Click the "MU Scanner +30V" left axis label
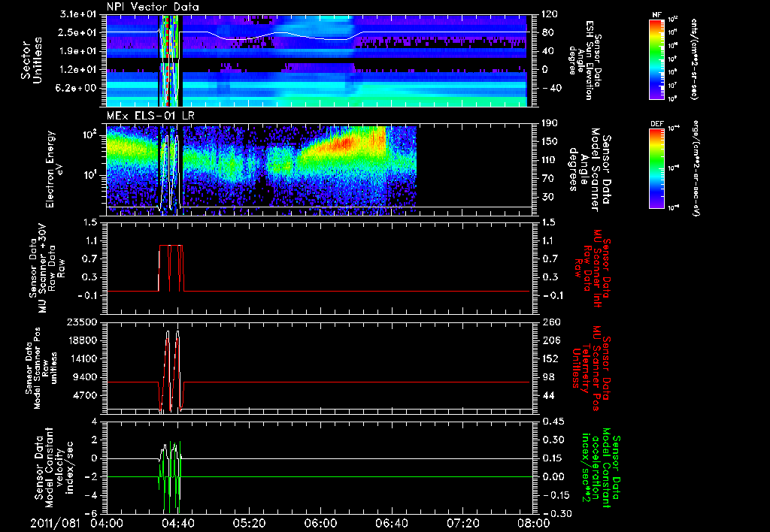This screenshot has width=770, height=532. tap(47, 268)
